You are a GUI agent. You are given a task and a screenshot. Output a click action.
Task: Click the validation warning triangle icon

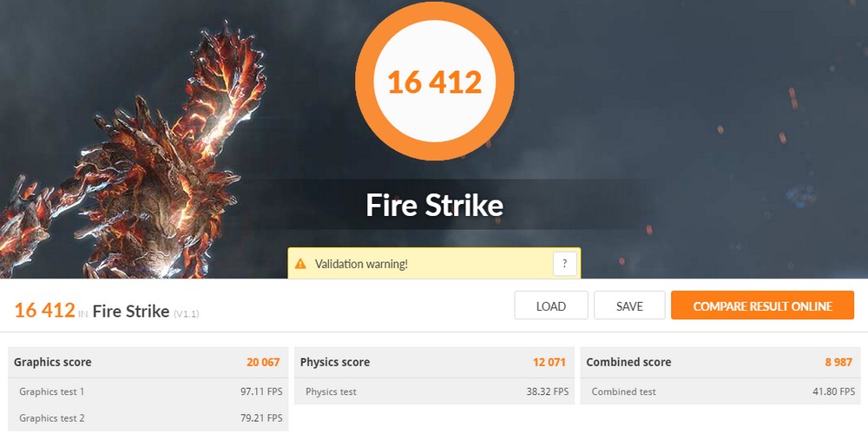pos(300,264)
